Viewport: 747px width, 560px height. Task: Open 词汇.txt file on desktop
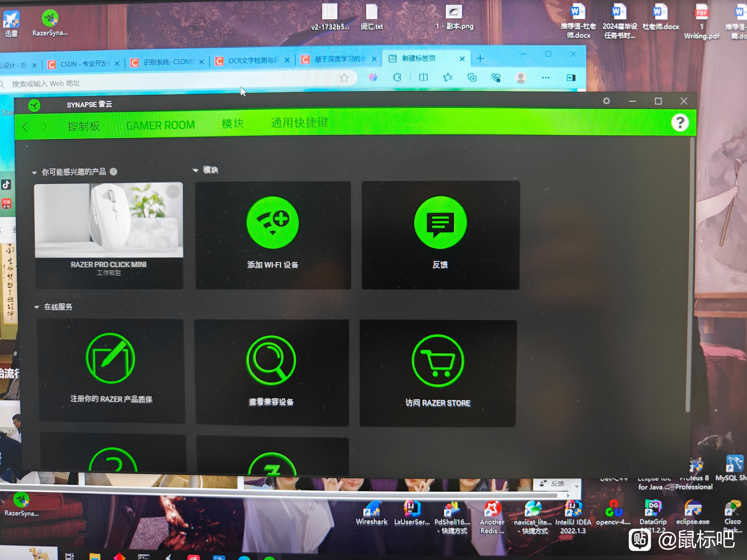click(371, 17)
